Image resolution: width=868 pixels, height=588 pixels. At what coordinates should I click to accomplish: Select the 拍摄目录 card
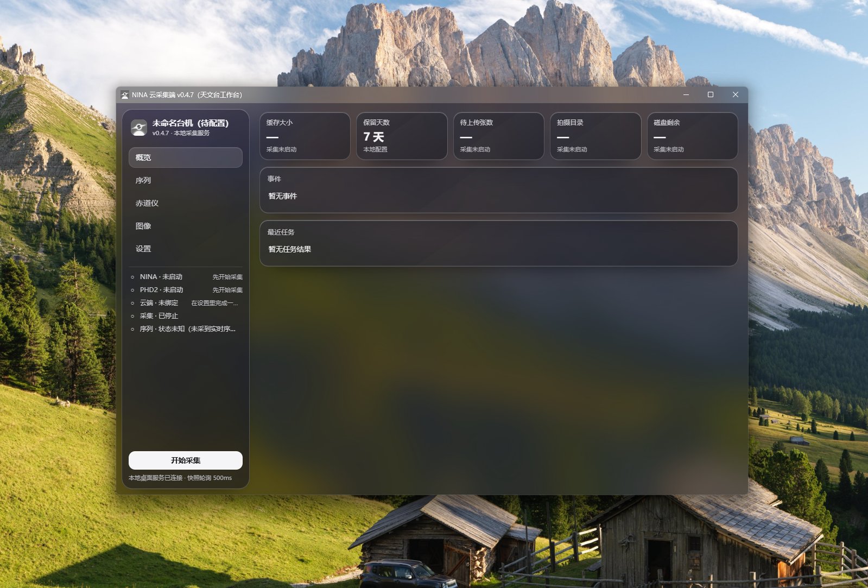point(595,136)
